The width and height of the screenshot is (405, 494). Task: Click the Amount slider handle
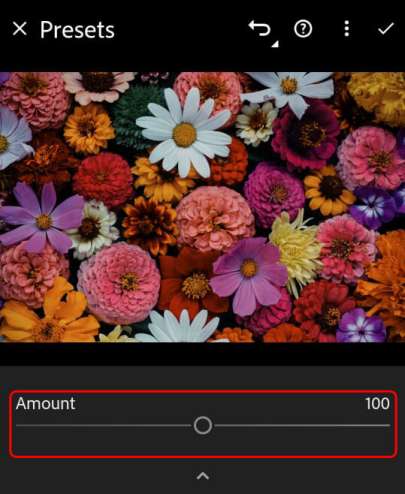(203, 425)
